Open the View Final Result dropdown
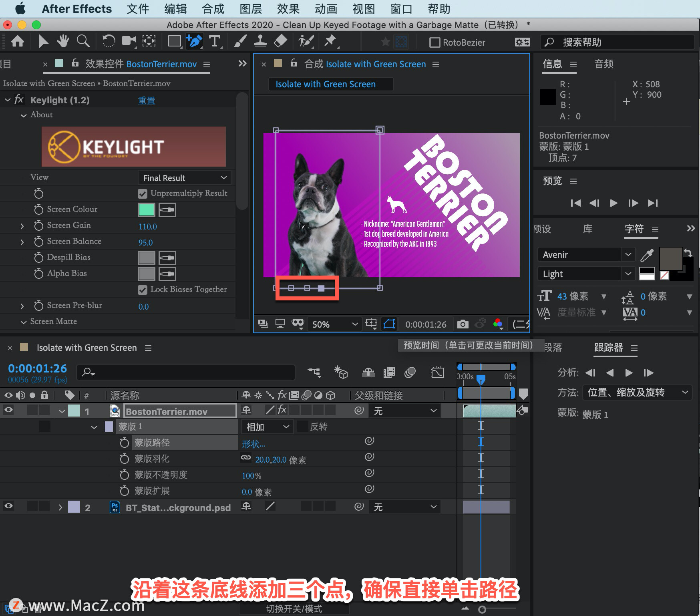The width and height of the screenshot is (700, 616). coord(185,178)
